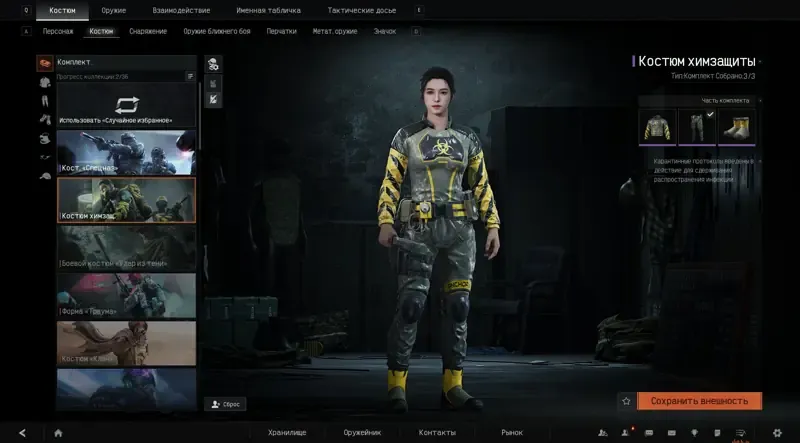
Task: Open the trophy achievements icon
Action: tap(694, 433)
